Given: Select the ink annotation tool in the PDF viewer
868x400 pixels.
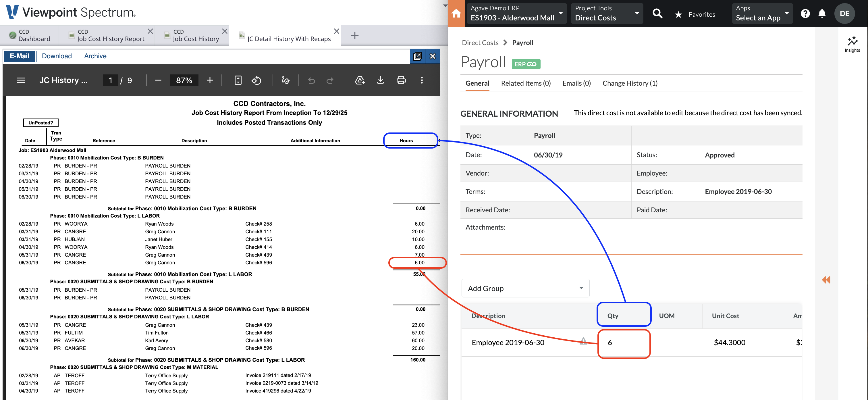Looking at the screenshot, I should (286, 80).
